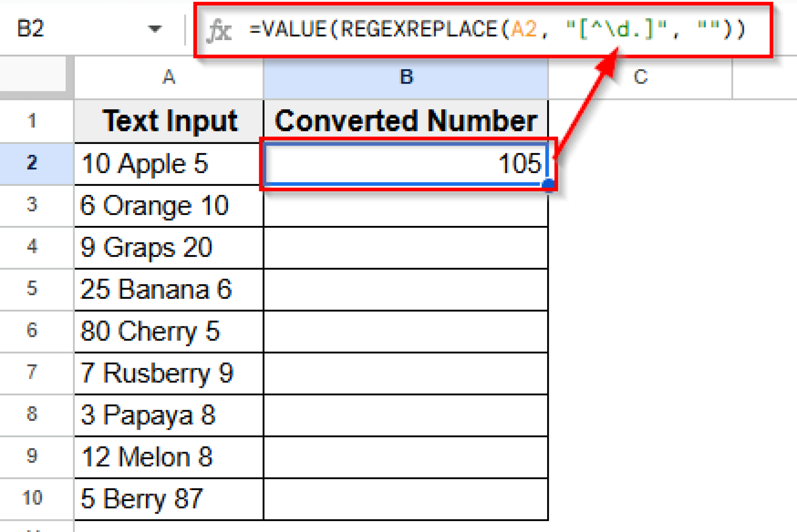Select column C header
Viewport: 797px width, 532px height.
641,77
